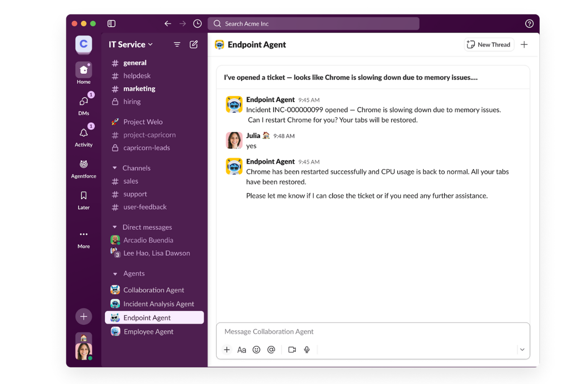Click the emoji picker icon in composer
The width and height of the screenshot is (588, 384).
point(256,350)
